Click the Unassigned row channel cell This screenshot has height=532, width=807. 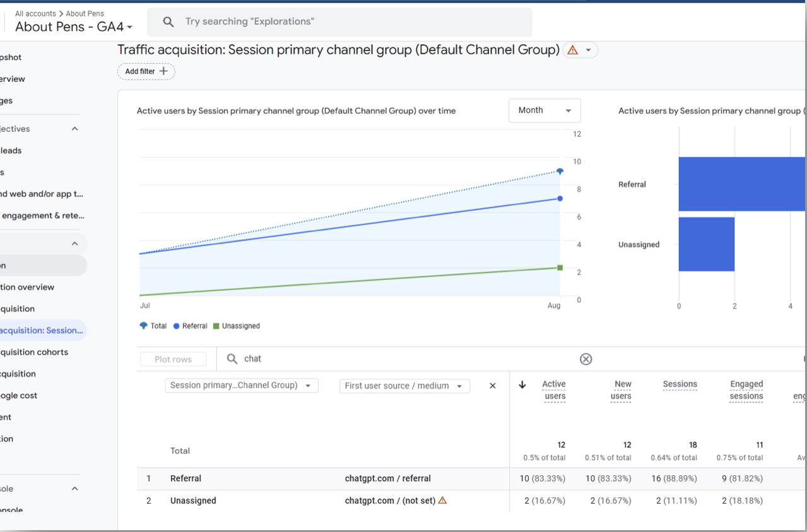coord(193,501)
